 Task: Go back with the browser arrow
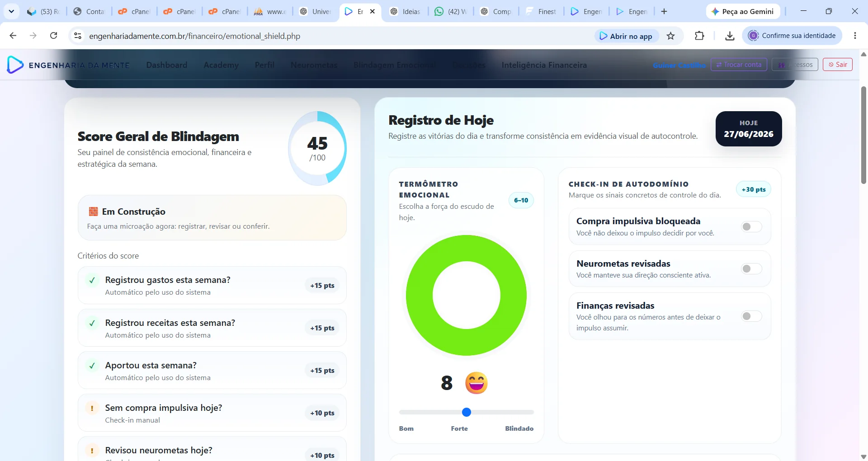tap(13, 36)
